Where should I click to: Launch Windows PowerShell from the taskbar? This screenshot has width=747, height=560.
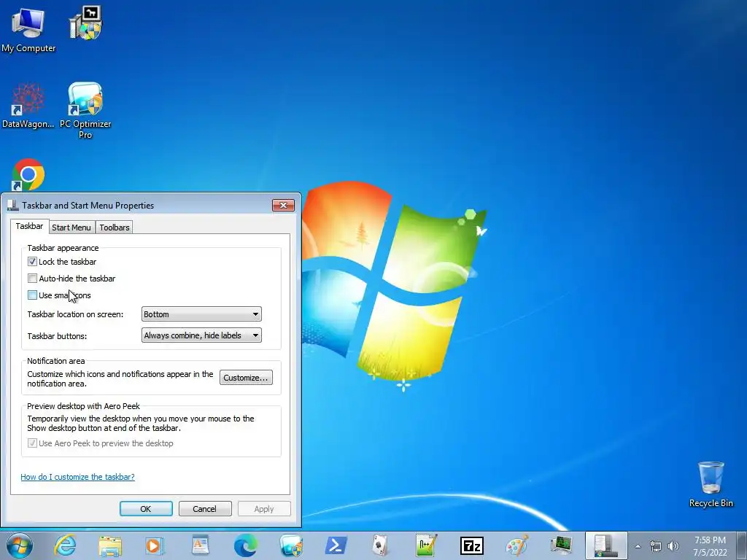[x=336, y=545]
